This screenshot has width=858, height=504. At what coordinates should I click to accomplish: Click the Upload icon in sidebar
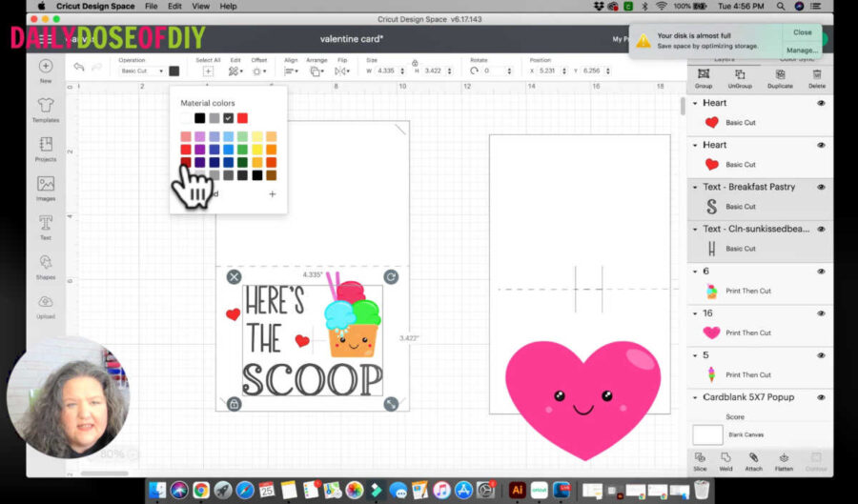tap(46, 306)
